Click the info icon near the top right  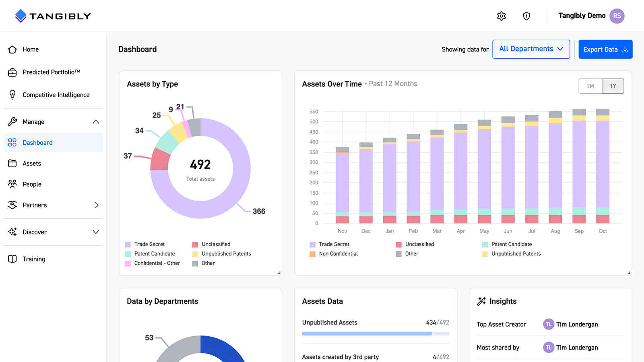tap(526, 16)
